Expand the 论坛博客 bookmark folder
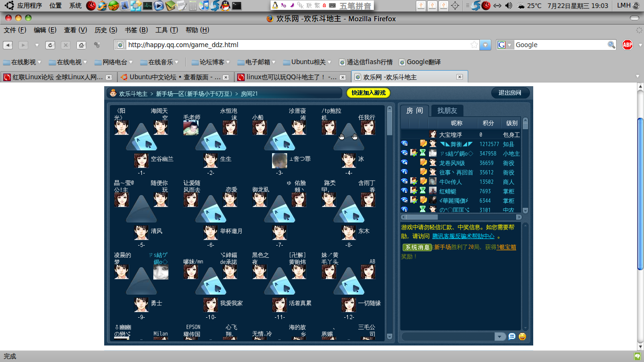644x362 pixels. click(x=211, y=62)
